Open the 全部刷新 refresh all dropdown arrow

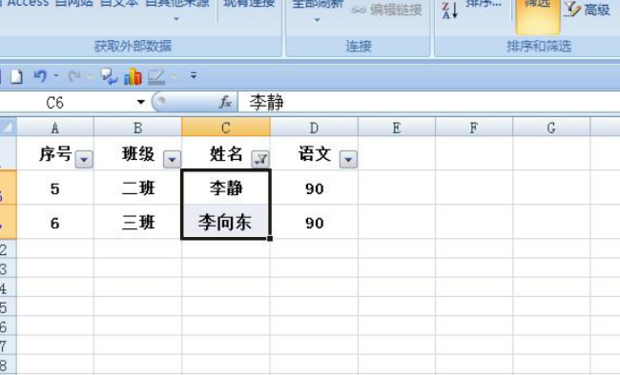(x=317, y=20)
